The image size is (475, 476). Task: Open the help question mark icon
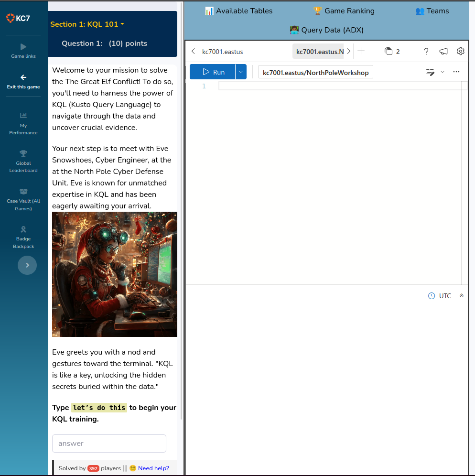(x=426, y=52)
